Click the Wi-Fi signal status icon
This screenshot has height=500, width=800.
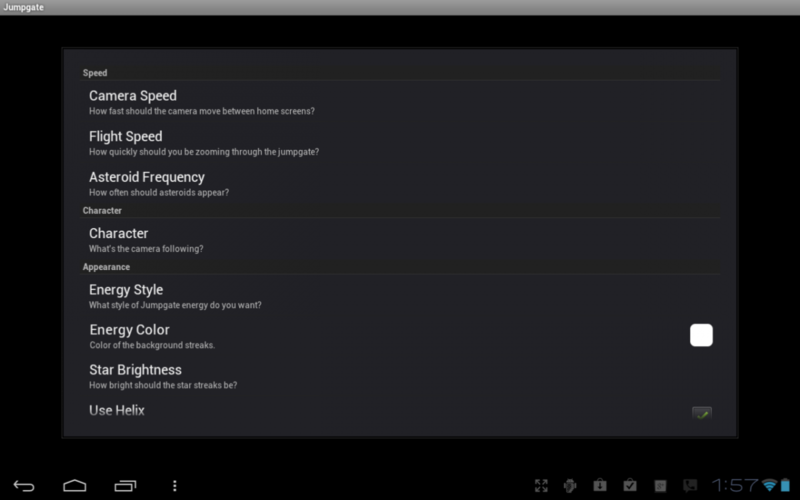click(x=769, y=485)
